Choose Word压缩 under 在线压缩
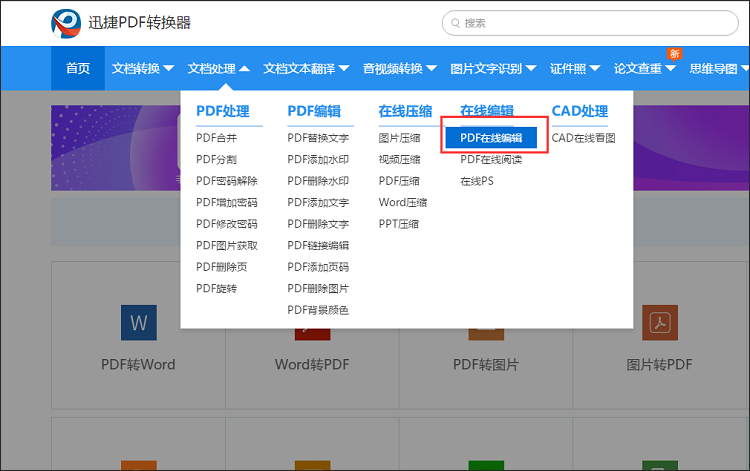The image size is (750, 471). pyautogui.click(x=402, y=203)
